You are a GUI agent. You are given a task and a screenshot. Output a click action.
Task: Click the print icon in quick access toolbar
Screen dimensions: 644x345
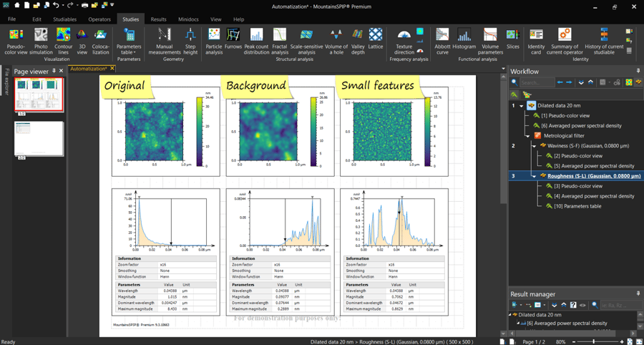coord(84,6)
